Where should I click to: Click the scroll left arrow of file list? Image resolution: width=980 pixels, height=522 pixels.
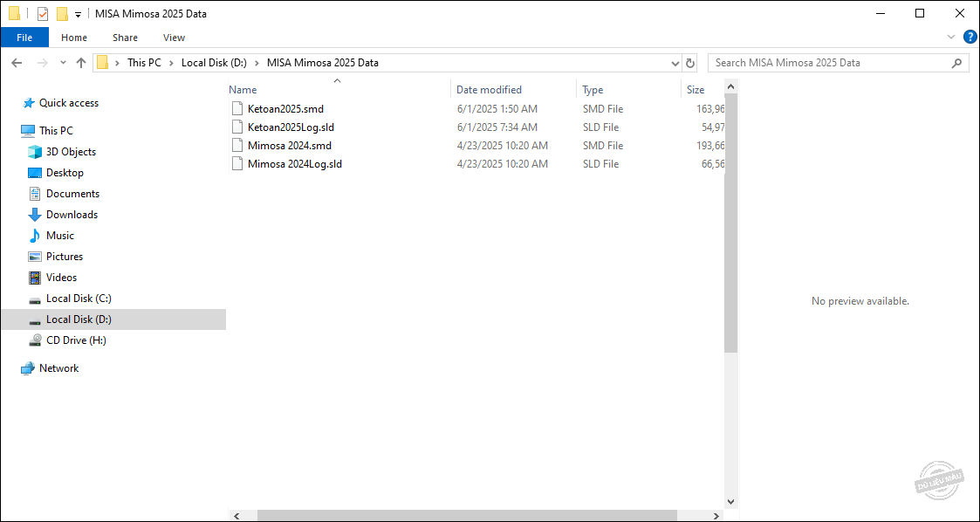(x=235, y=516)
